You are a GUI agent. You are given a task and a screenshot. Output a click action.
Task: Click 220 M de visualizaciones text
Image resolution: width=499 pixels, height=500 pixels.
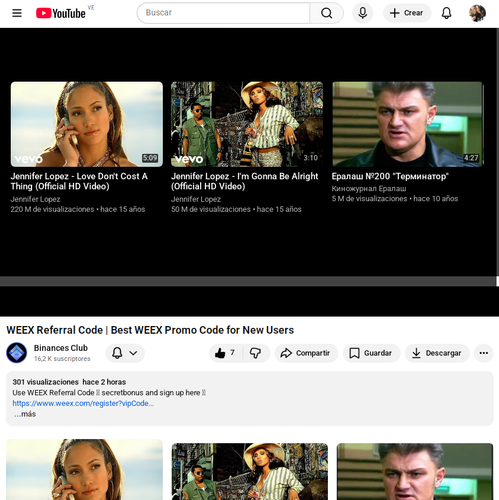tap(52, 209)
